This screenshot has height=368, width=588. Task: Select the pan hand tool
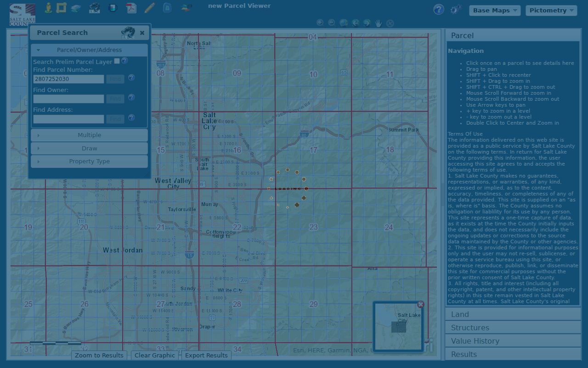click(x=379, y=23)
